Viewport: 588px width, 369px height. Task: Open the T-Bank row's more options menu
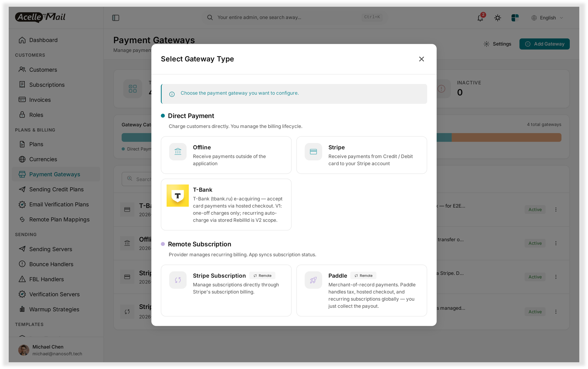555,209
